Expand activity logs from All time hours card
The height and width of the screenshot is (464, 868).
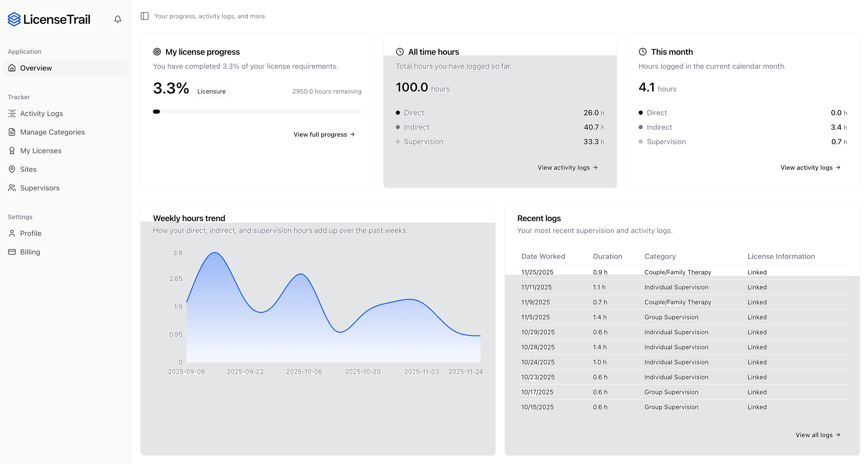click(x=567, y=167)
